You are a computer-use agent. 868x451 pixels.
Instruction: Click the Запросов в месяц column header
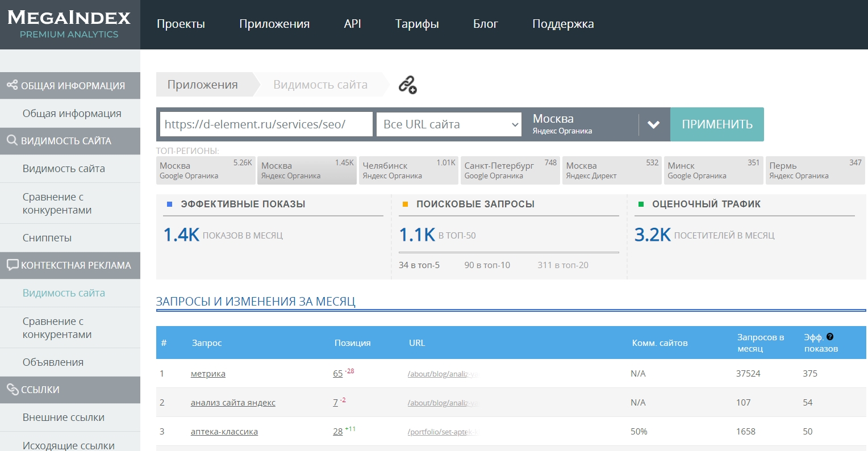(761, 343)
